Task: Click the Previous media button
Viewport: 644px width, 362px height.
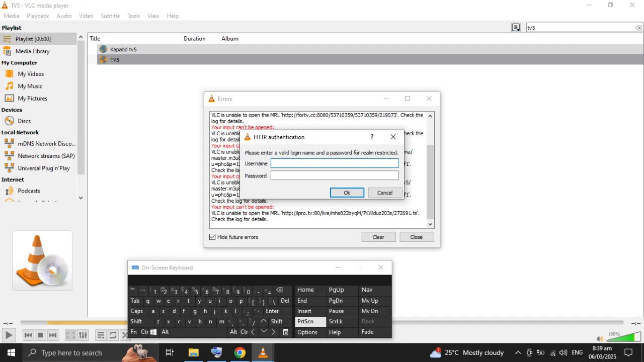Action: point(28,335)
